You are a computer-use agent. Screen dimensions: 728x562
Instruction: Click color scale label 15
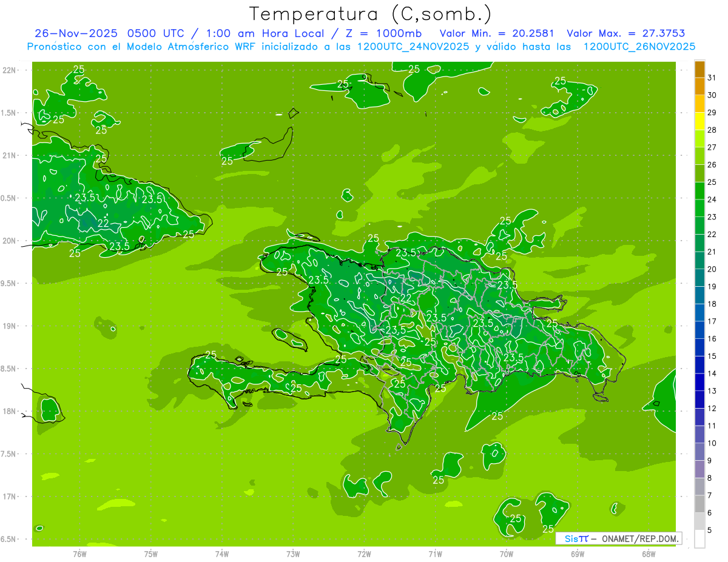(x=712, y=356)
